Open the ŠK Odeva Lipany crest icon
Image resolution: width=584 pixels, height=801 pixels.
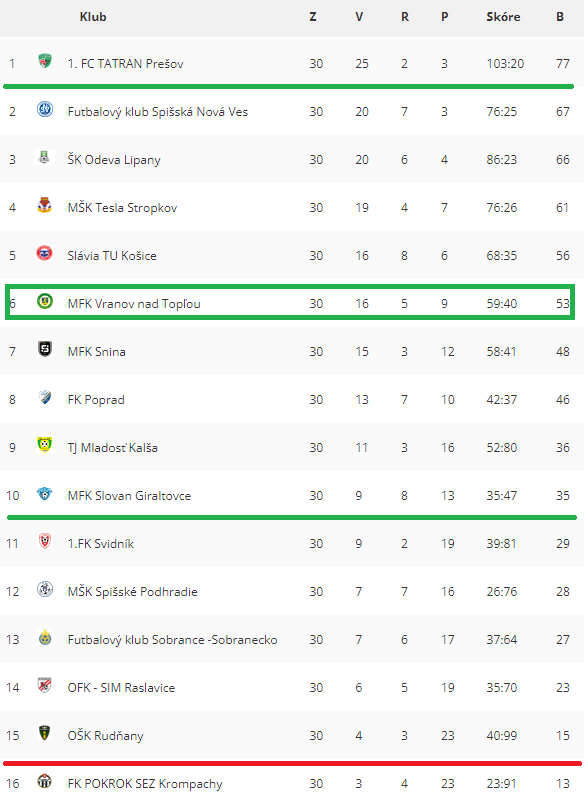[44, 157]
